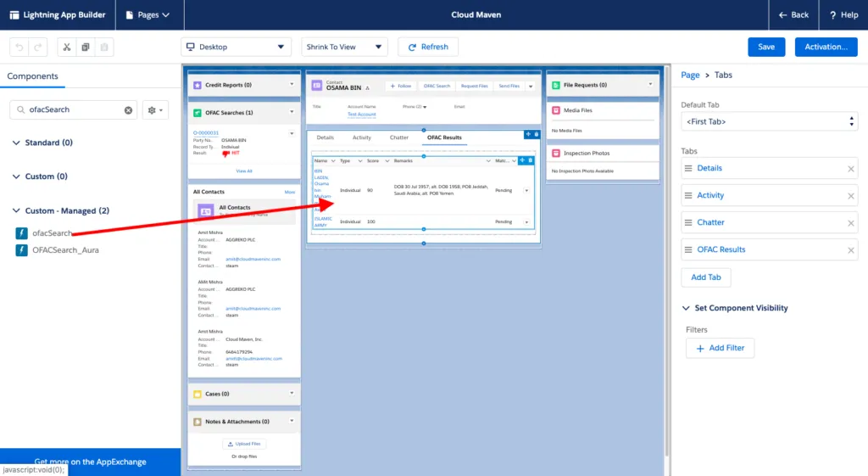This screenshot has height=476, width=868.
Task: Click in the component search field
Action: click(x=74, y=110)
